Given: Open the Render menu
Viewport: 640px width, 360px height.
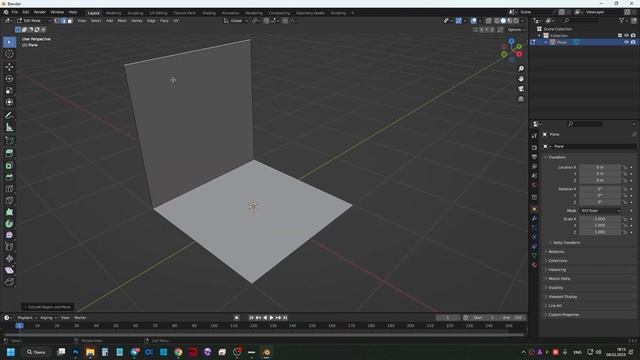Looking at the screenshot, I should coord(40,12).
